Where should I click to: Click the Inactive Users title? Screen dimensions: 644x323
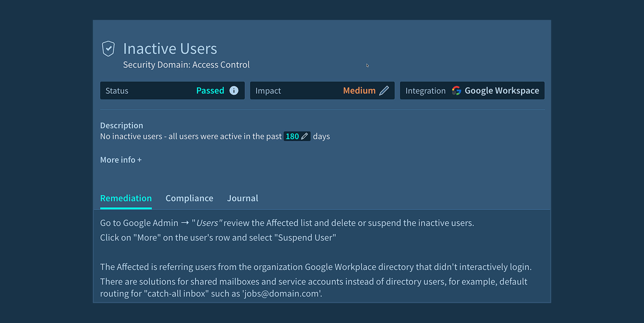170,48
